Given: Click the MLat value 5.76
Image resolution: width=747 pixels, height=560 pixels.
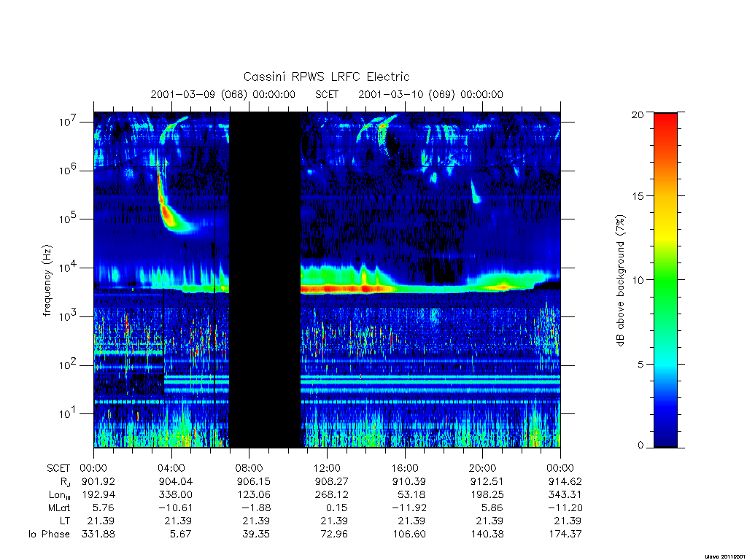Looking at the screenshot, I should tap(104, 507).
